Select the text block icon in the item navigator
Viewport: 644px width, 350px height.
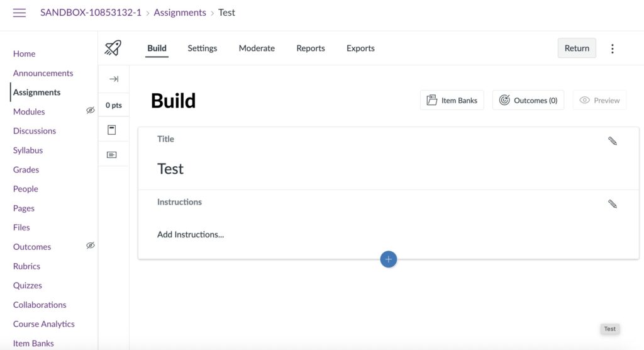[112, 154]
